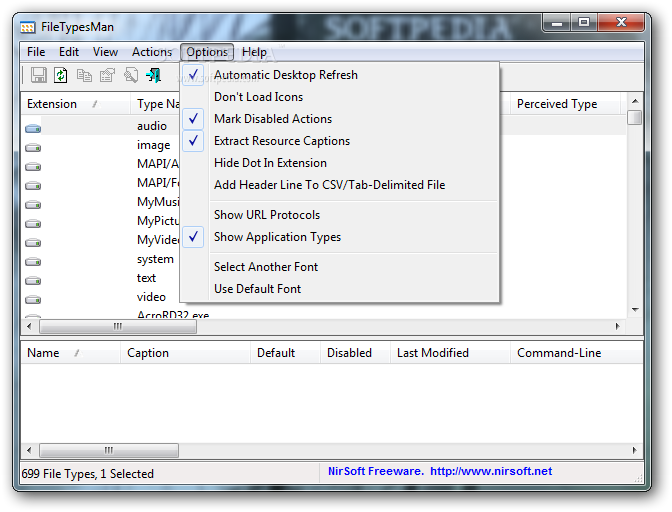The image size is (672, 512).
Task: Click the FileTypesMan title bar app icon
Action: [28, 27]
